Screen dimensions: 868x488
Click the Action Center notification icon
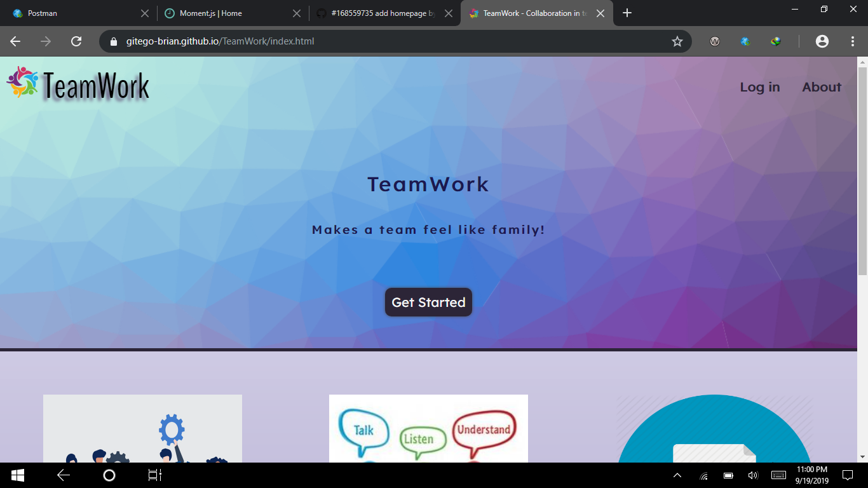(848, 475)
